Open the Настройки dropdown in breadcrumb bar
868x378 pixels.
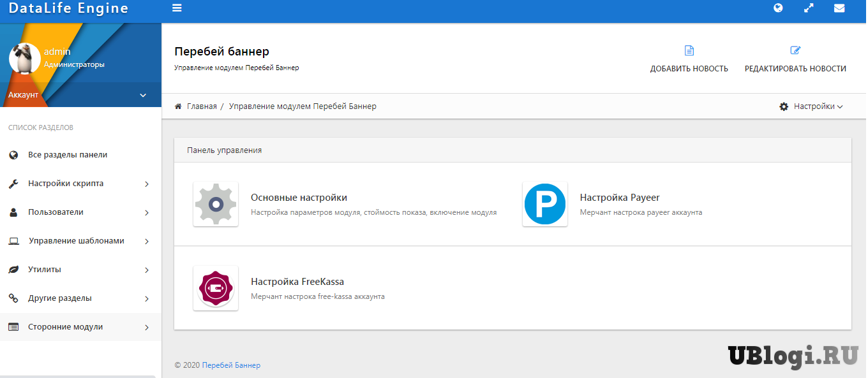(811, 106)
